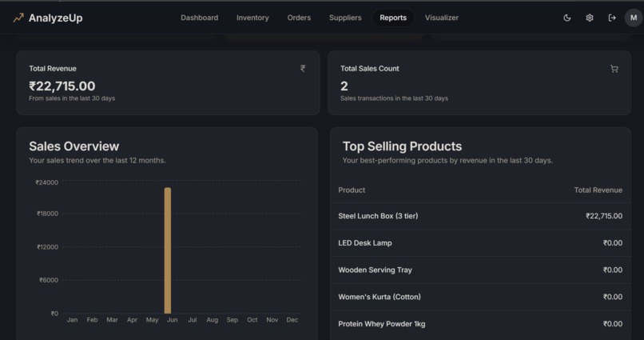
Task: Click the cart icon in Total Sales Count card
Action: [614, 69]
